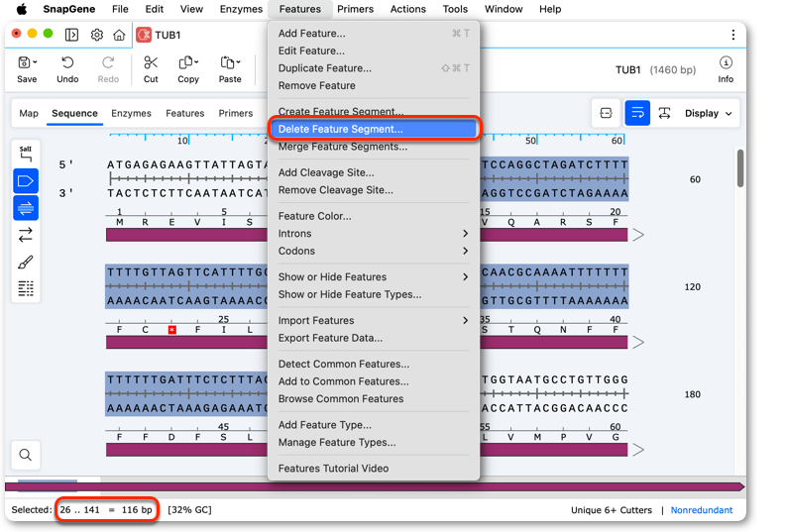Open the Actions menu bar item

click(408, 9)
